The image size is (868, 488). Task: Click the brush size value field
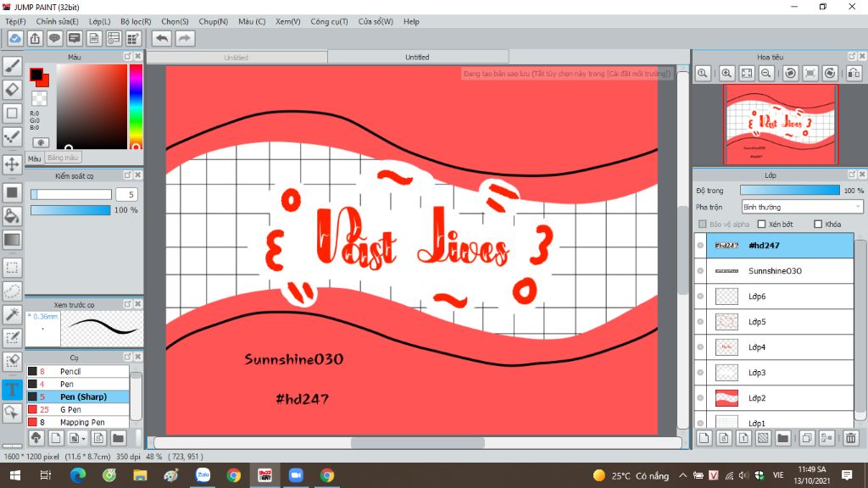click(x=126, y=194)
